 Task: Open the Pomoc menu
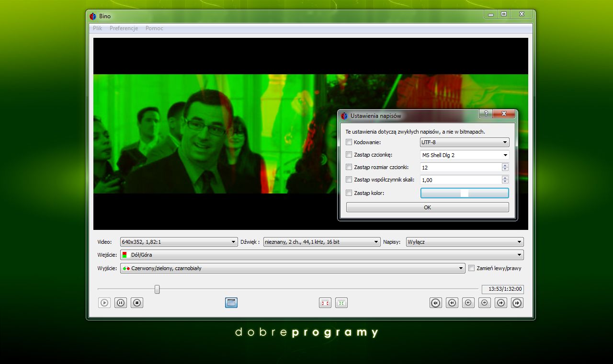pos(154,28)
